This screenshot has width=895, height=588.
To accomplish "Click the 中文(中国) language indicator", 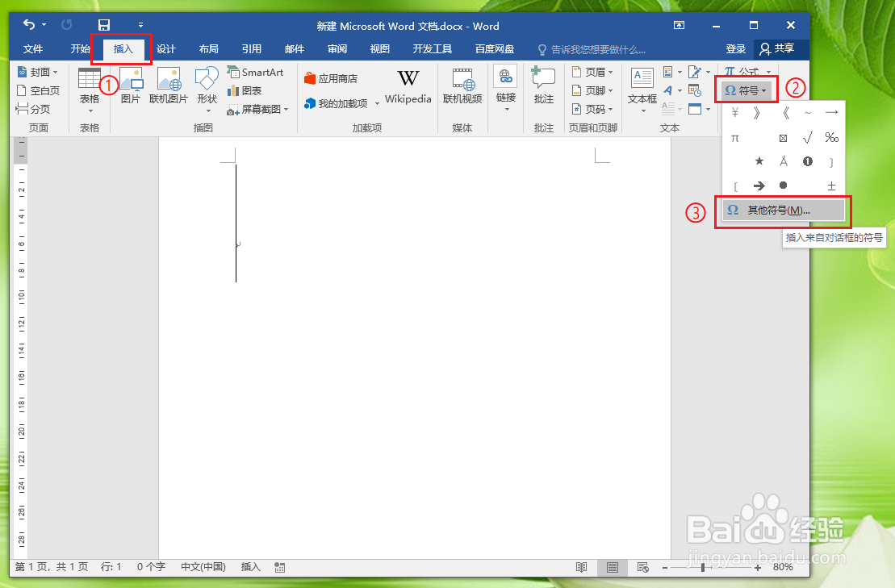I will (x=203, y=567).
